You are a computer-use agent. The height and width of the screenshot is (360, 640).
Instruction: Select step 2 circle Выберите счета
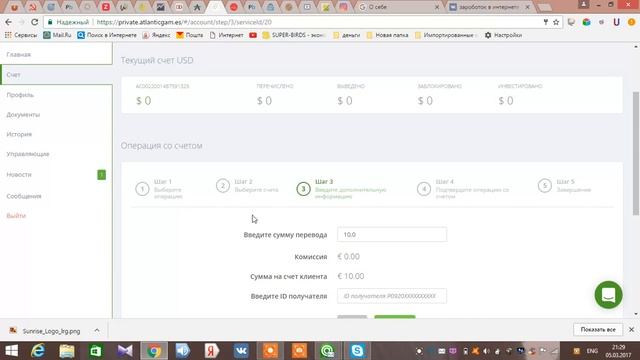pyautogui.click(x=223, y=186)
